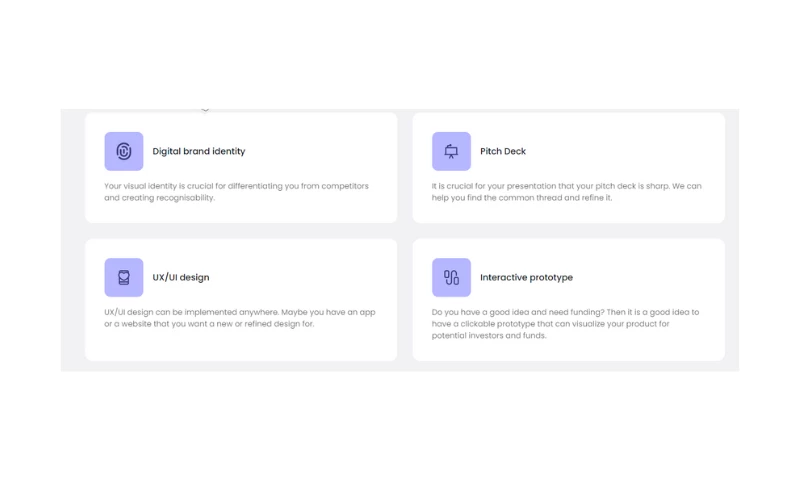Click the visual identity description paragraph
The height and width of the screenshot is (480, 800).
(236, 192)
